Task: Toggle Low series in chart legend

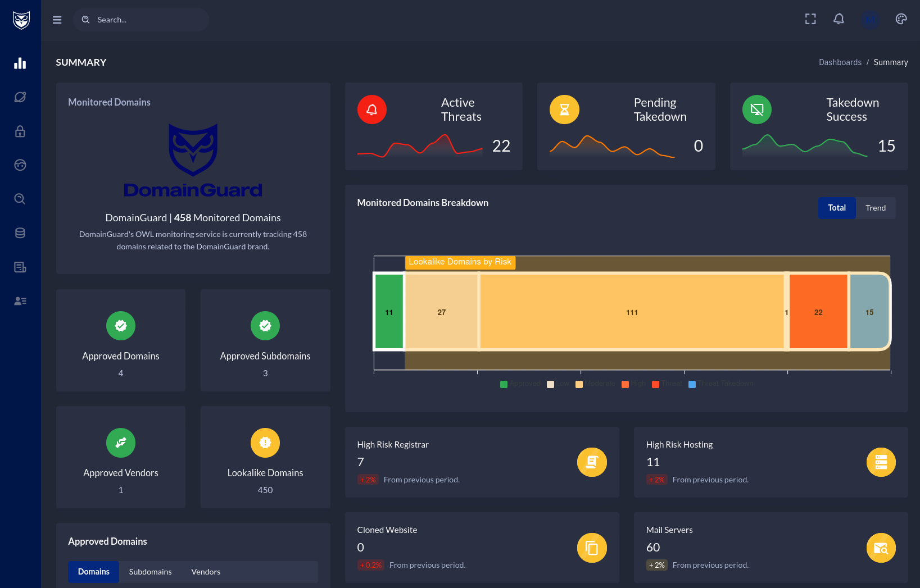Action: [x=558, y=384]
